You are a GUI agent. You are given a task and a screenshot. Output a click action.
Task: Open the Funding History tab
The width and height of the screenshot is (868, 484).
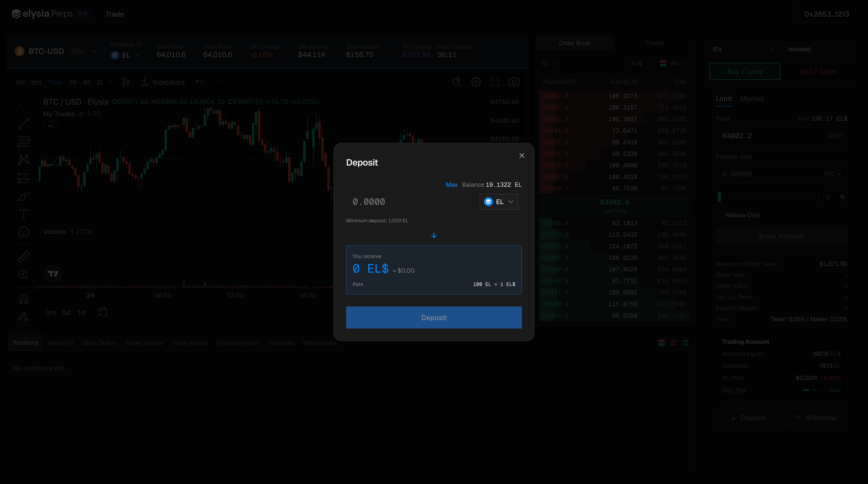(239, 343)
